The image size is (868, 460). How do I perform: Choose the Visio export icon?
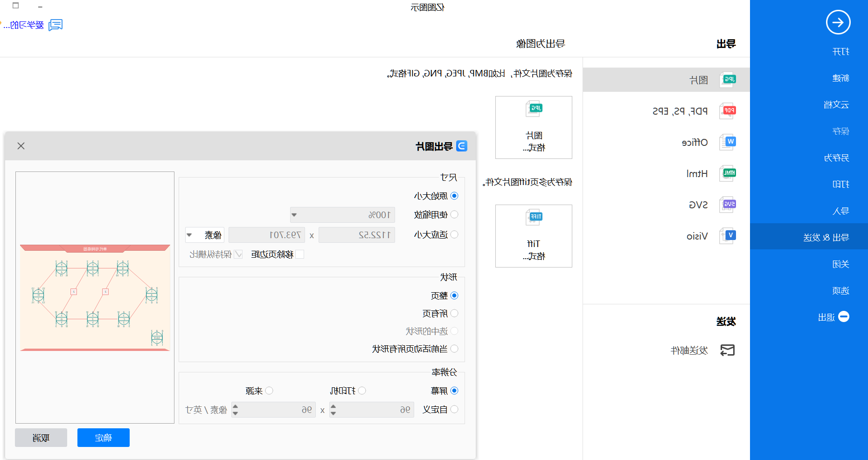[x=728, y=236]
